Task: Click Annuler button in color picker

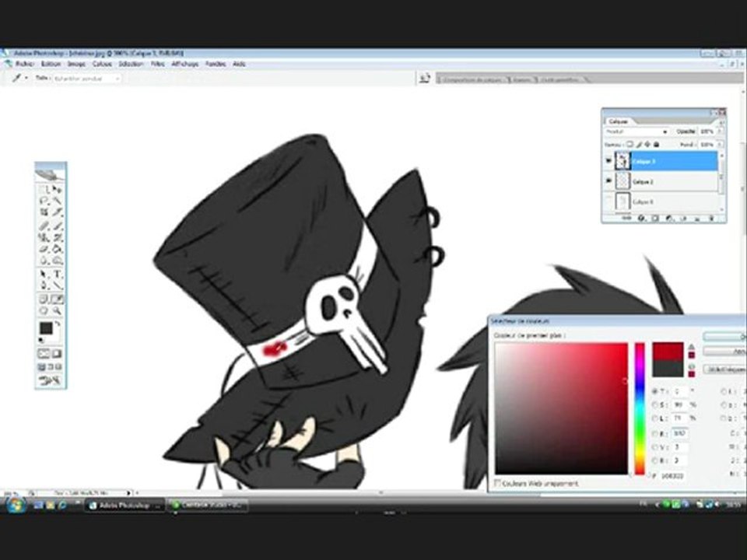Action: click(725, 352)
